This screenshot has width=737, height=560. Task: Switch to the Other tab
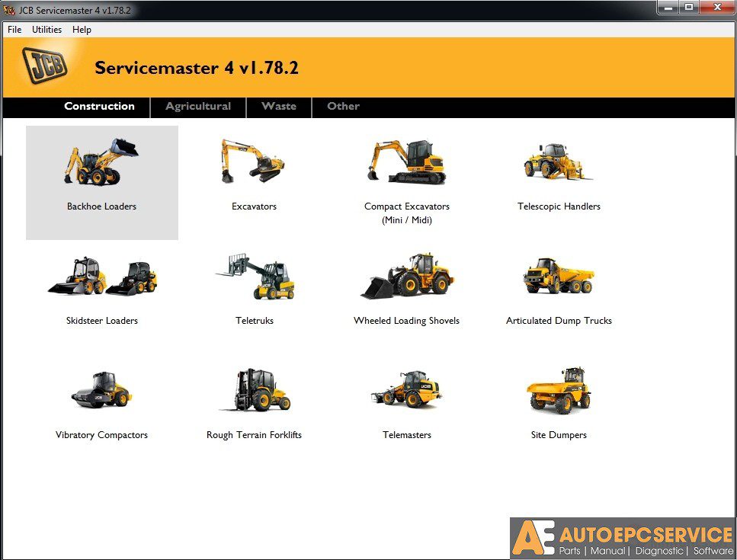343,106
